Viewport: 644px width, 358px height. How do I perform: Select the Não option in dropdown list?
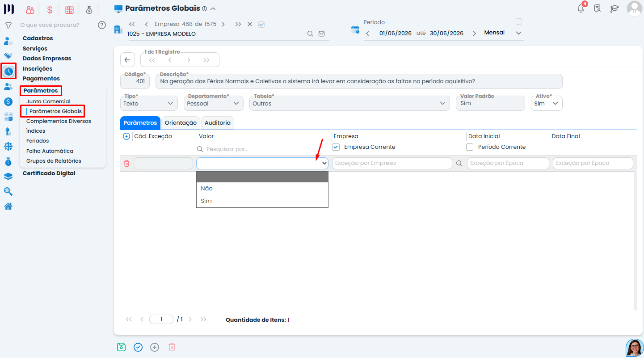click(262, 189)
